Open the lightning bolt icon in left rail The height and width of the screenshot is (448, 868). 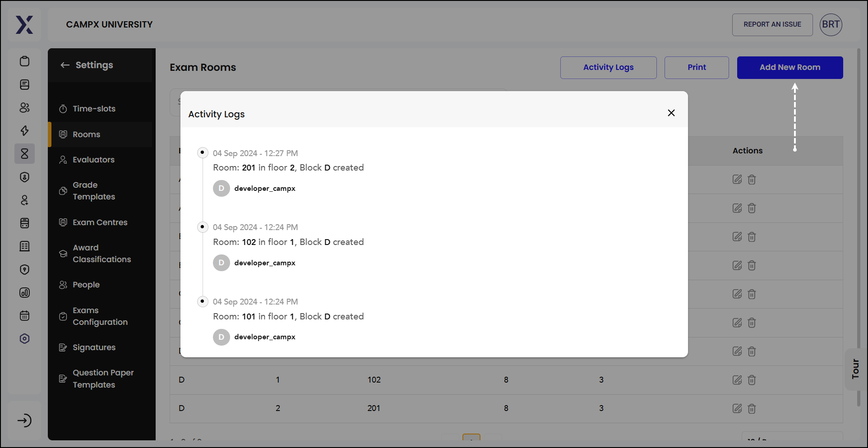click(x=25, y=131)
